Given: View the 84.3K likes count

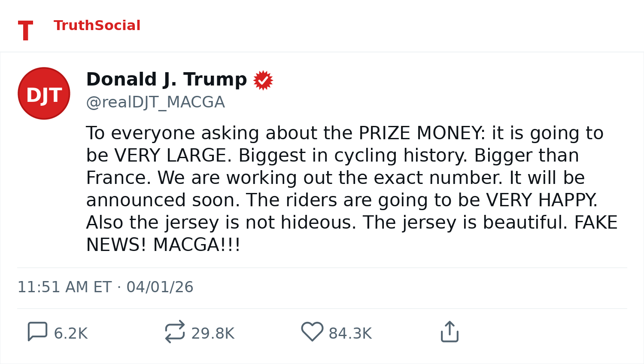Looking at the screenshot, I should 350,333.
